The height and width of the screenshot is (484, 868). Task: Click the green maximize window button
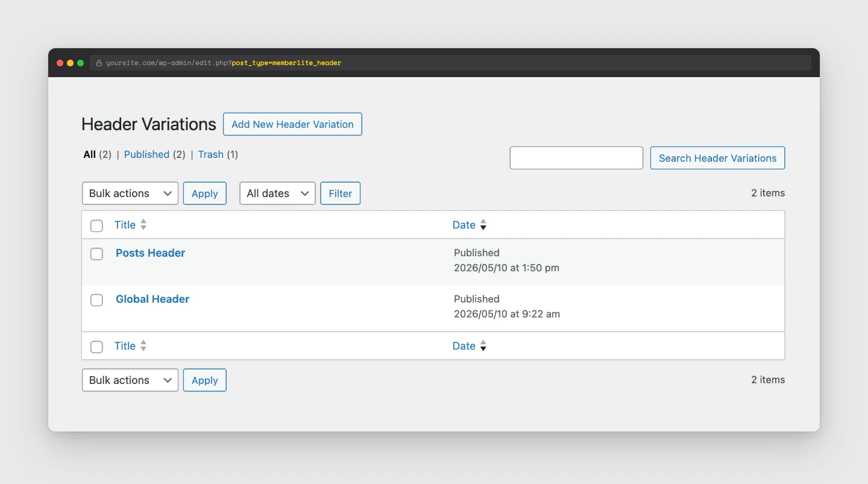click(x=81, y=63)
